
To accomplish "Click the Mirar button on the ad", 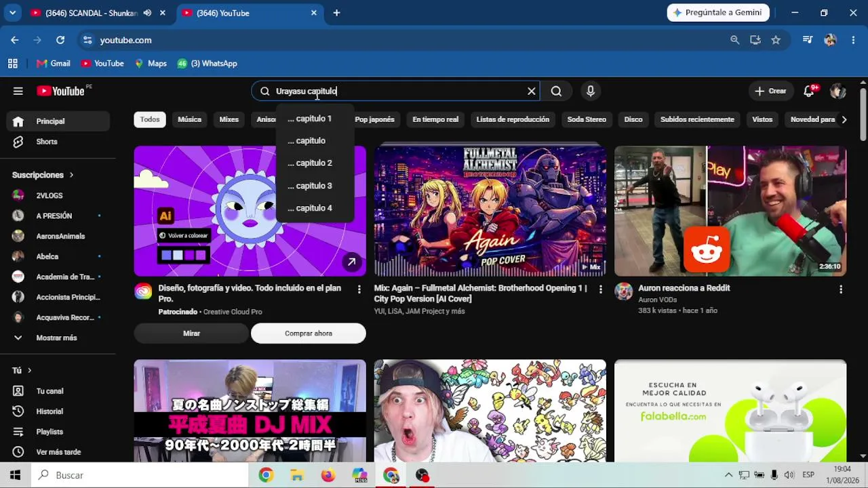I will pos(191,333).
